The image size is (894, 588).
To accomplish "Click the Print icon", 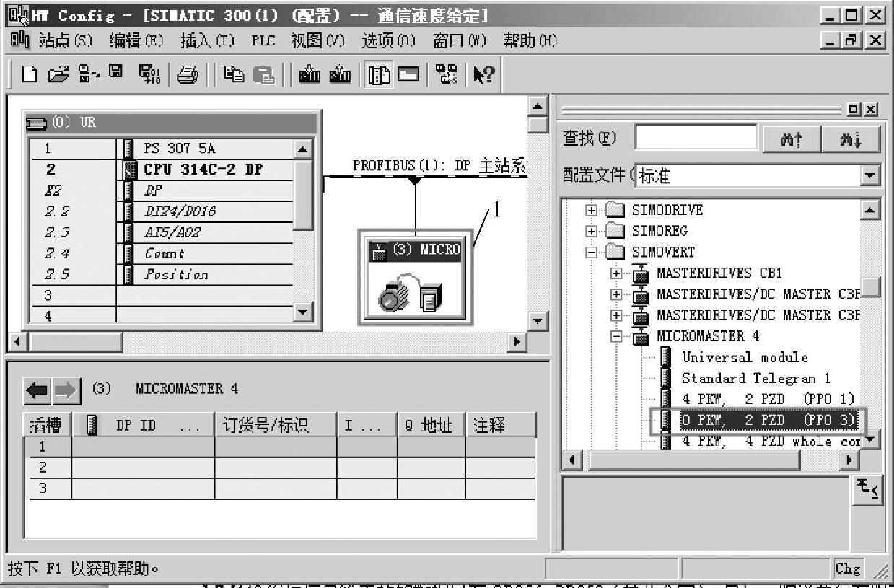I will click(x=188, y=75).
